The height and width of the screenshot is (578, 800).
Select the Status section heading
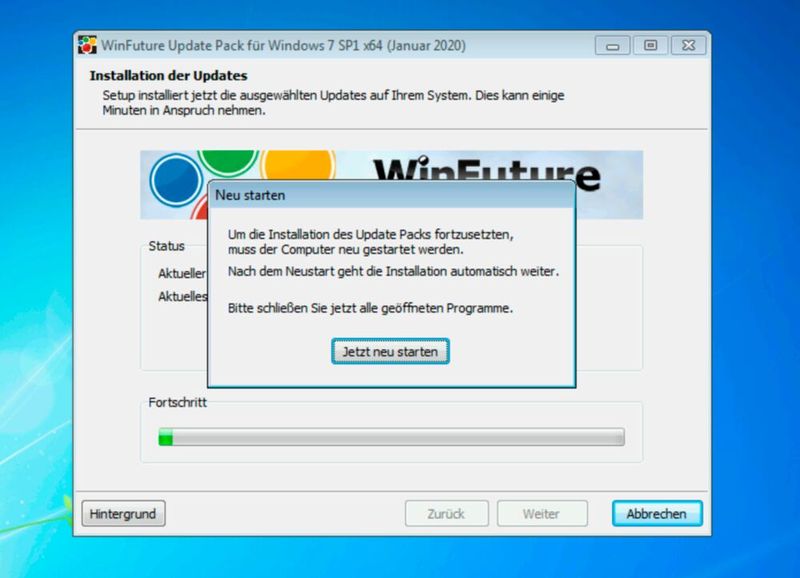point(169,247)
